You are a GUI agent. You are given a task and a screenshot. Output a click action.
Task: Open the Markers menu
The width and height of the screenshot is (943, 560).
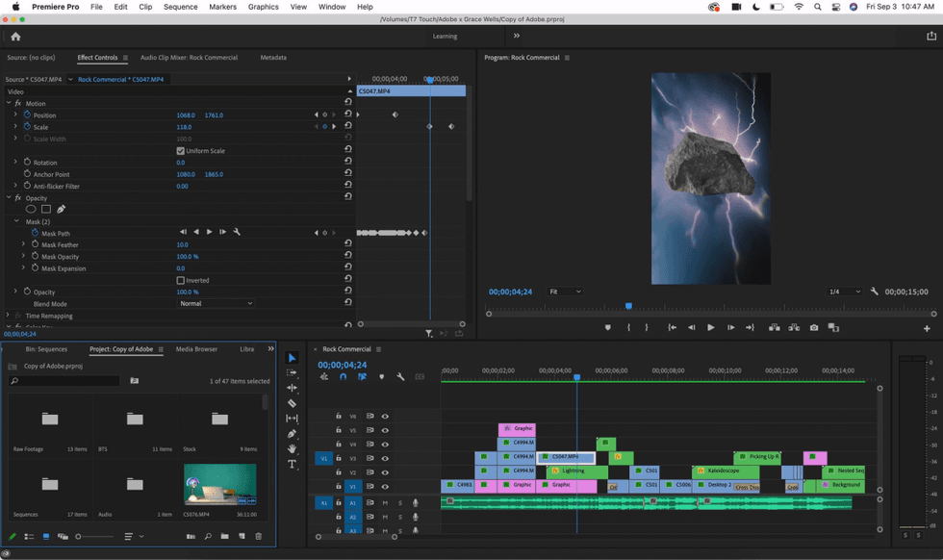[222, 7]
